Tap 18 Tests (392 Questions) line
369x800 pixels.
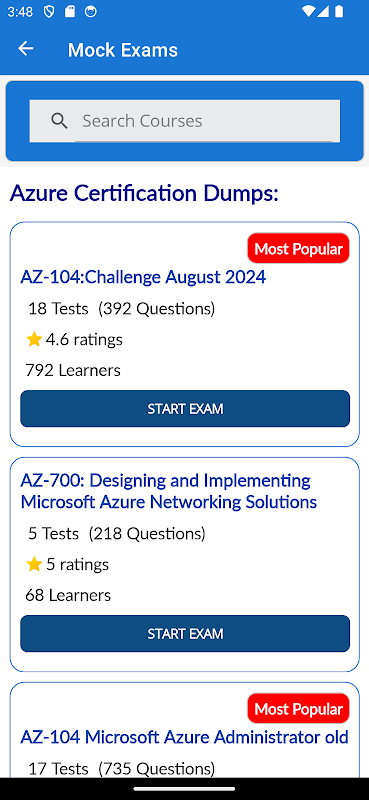coord(121,309)
